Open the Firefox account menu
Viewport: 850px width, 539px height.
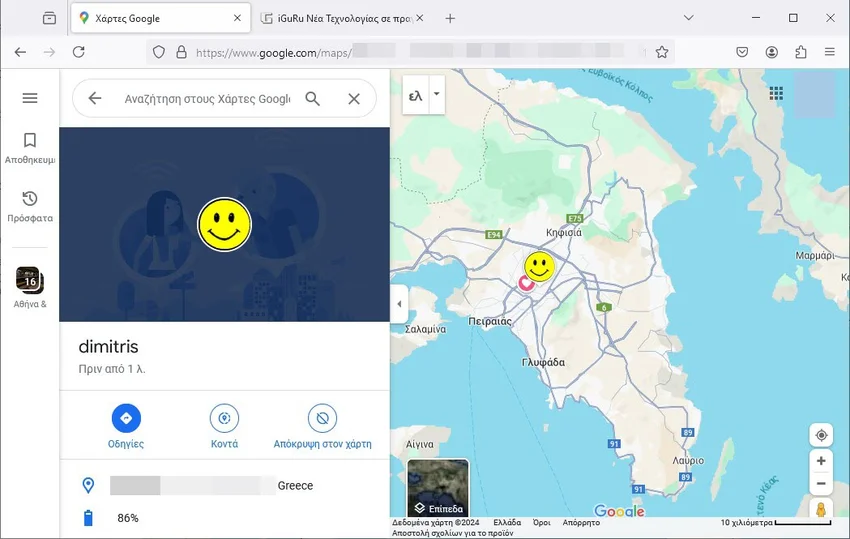[x=771, y=52]
